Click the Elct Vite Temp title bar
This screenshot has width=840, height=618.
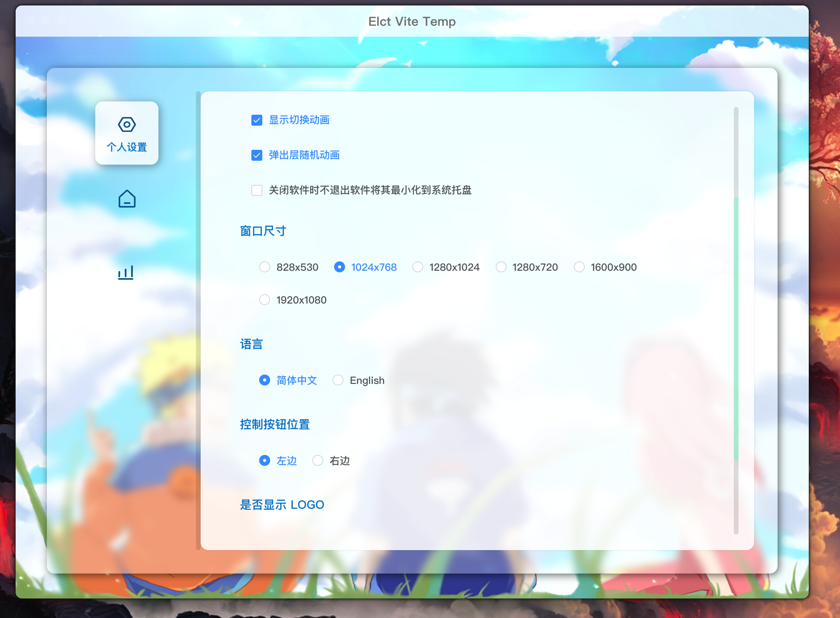tap(412, 21)
